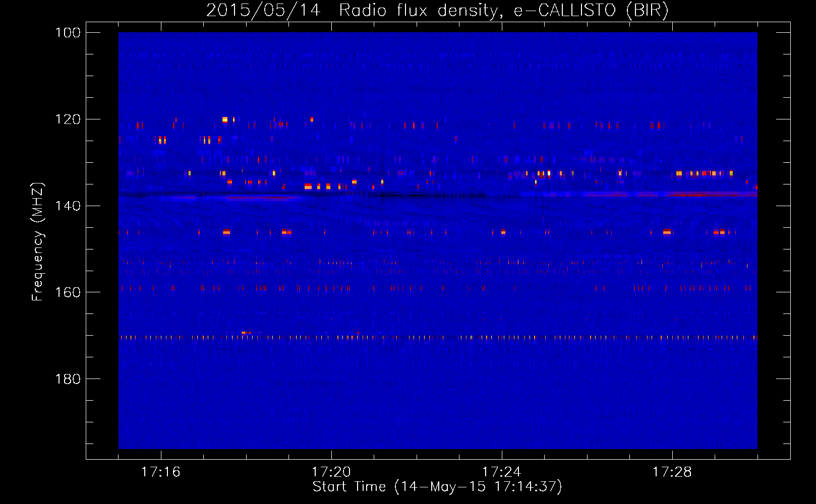This screenshot has height=504, width=816.
Task: Click the 'Frequency (MHZ)' axis label
Action: click(38, 242)
